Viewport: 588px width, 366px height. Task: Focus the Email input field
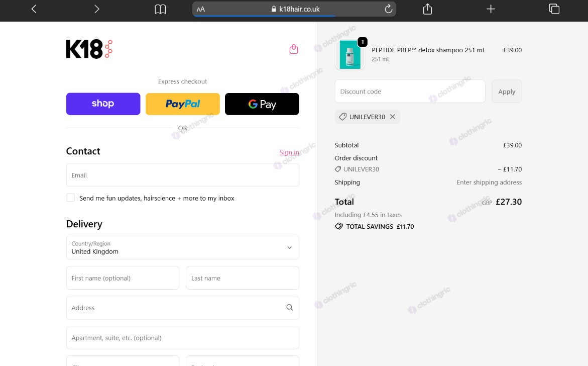183,175
